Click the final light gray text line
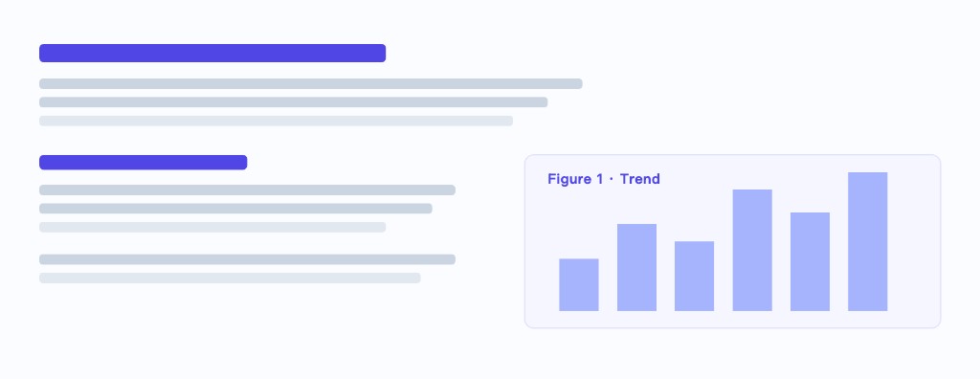Image resolution: width=980 pixels, height=379 pixels. pyautogui.click(x=230, y=278)
